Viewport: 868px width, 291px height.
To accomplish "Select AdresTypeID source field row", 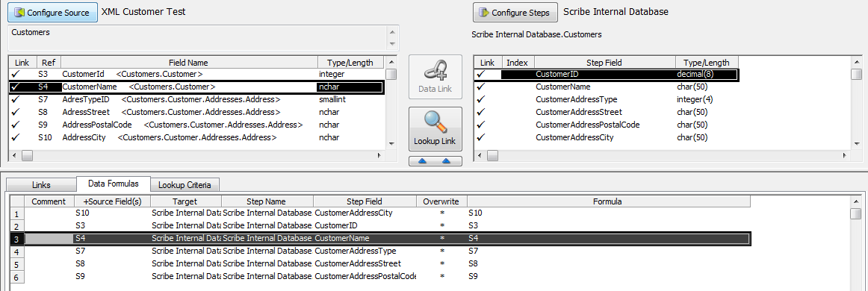I will 196,99.
